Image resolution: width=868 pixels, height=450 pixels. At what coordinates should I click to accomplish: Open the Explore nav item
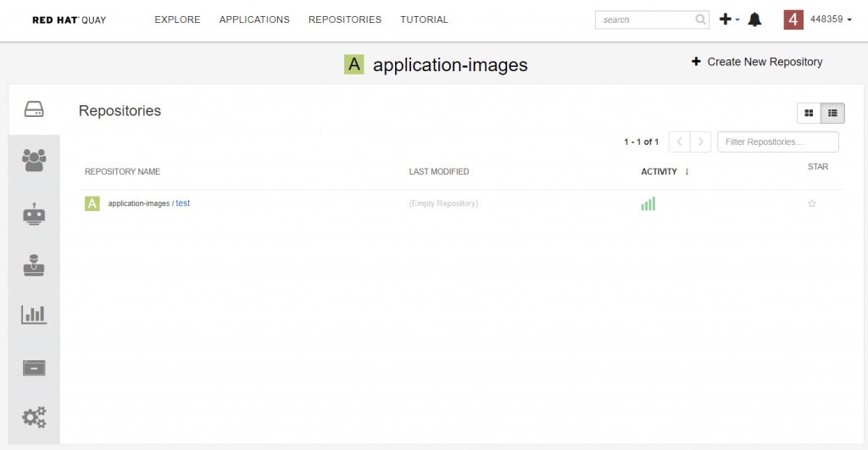177,20
